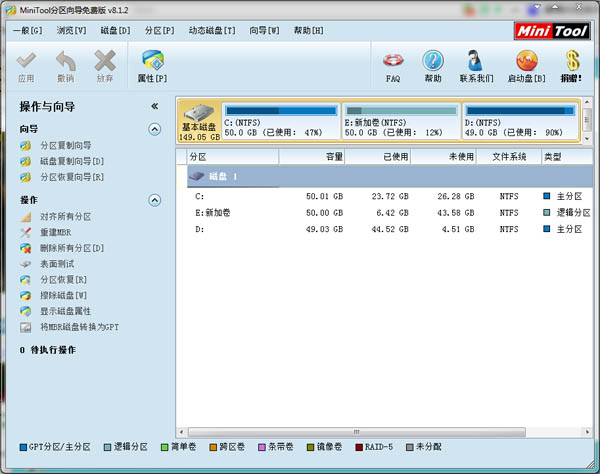Open the 分区[P] menu
Image resolution: width=600 pixels, height=474 pixels.
160,31
